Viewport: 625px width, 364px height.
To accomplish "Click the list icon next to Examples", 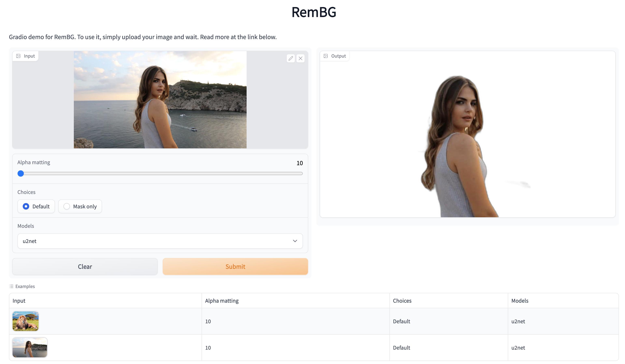I will [11, 286].
